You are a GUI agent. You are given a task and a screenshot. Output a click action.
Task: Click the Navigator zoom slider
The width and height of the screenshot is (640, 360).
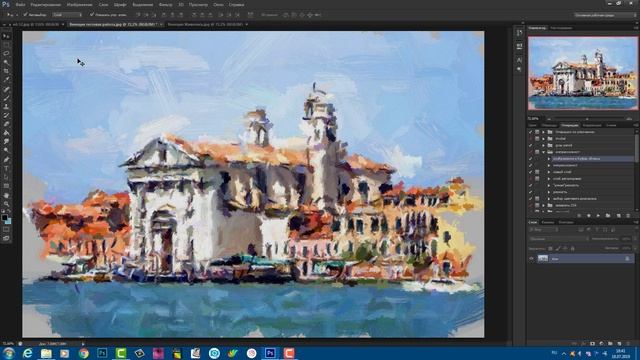pyautogui.click(x=588, y=119)
